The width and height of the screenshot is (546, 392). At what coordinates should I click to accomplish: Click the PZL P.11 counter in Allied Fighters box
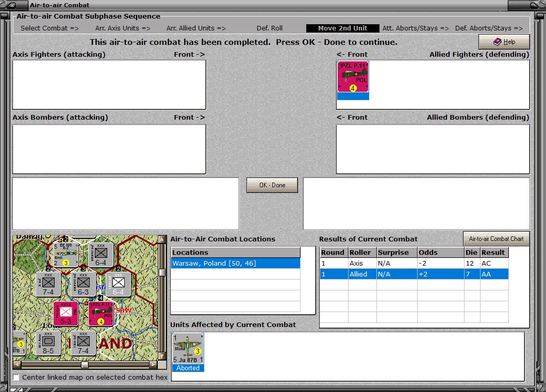(353, 77)
